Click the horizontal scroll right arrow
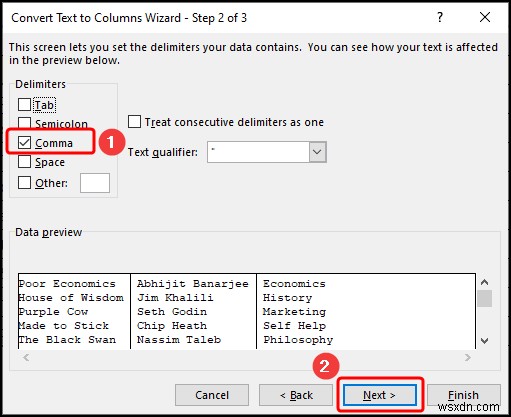The width and height of the screenshot is (511, 417). [468, 358]
